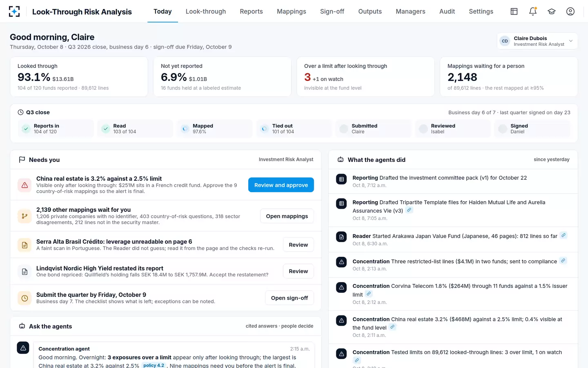Screen dimensions: 588x368
Task: Click clock icon beside Submit the quarter
Action: coord(24,298)
